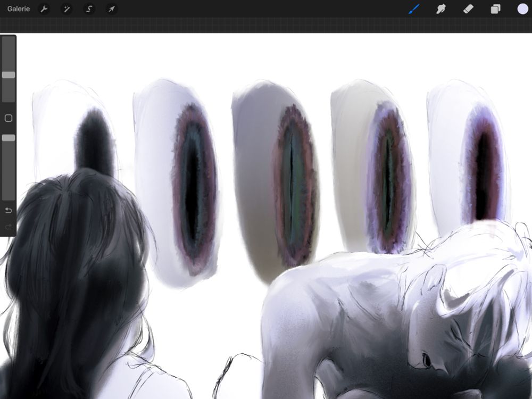Click the brush size slider handle

point(9,75)
